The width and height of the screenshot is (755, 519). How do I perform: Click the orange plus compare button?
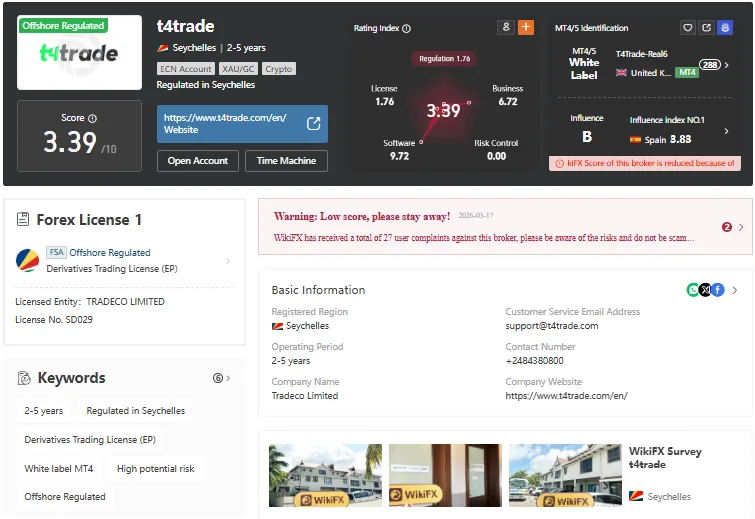526,27
